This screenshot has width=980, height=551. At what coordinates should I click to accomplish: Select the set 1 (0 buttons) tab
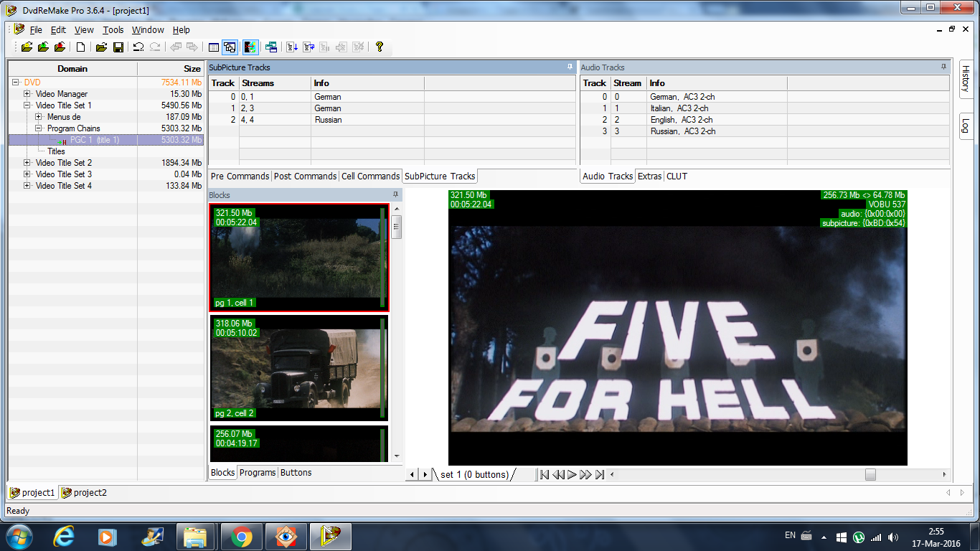coord(474,475)
